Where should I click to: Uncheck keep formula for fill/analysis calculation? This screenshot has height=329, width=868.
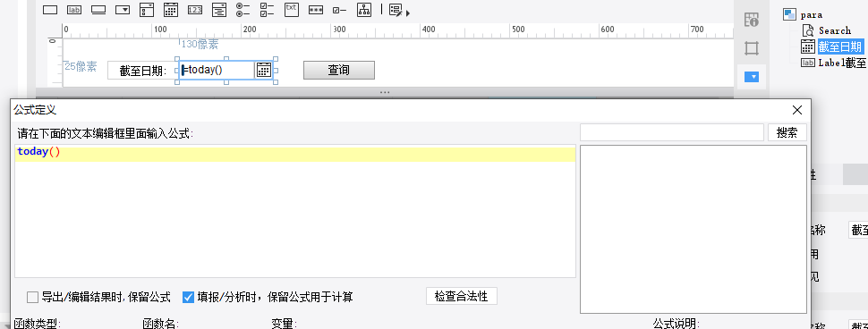tap(188, 298)
